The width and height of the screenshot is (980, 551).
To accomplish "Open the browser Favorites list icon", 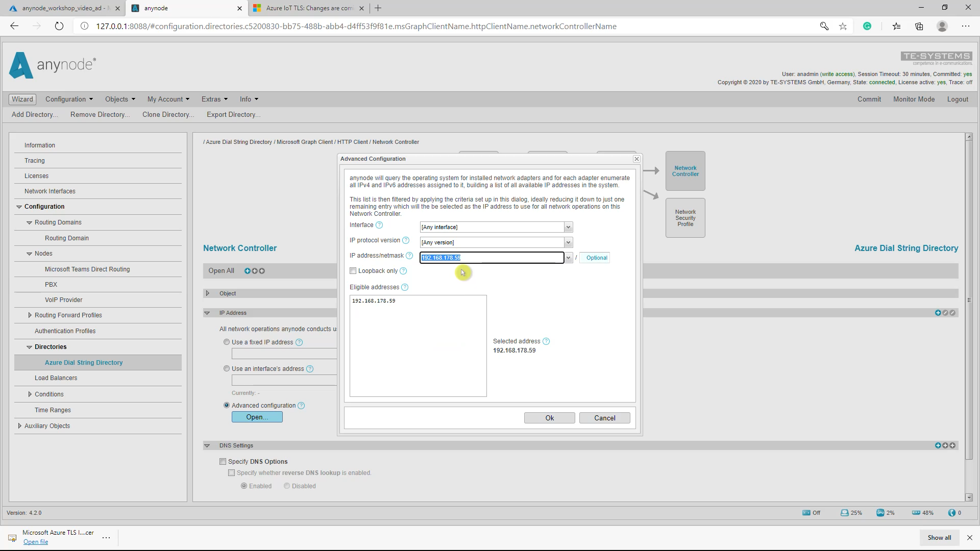I will 896,26.
